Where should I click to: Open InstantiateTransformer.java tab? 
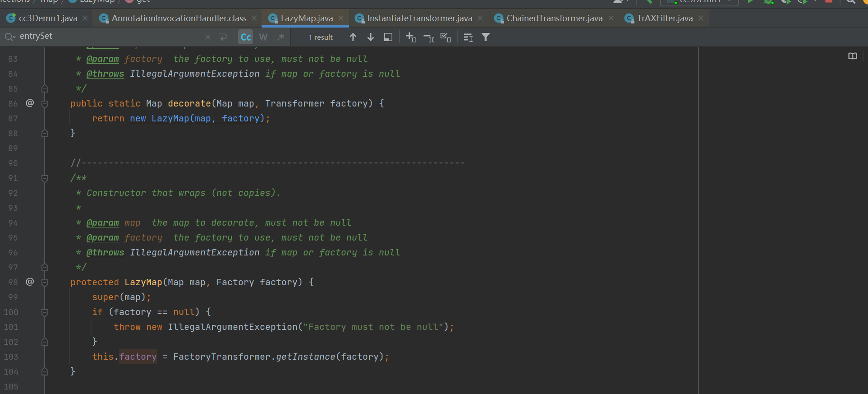click(x=419, y=18)
